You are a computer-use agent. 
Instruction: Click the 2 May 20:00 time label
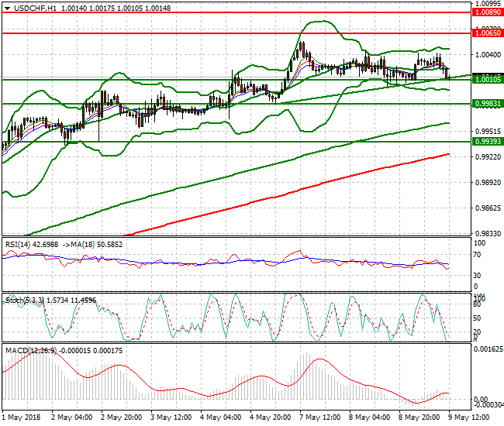coord(122,417)
